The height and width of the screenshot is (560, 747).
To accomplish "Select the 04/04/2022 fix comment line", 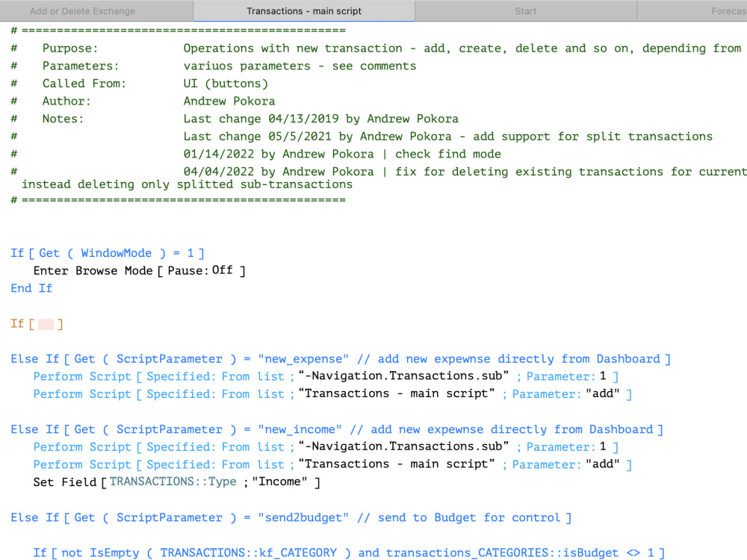I will point(379,178).
